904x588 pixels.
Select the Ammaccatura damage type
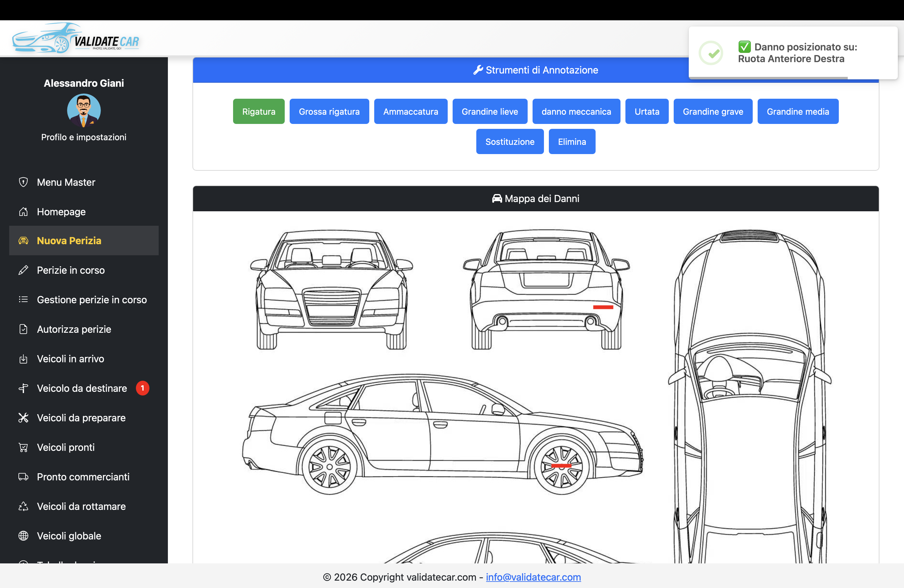[x=410, y=111]
